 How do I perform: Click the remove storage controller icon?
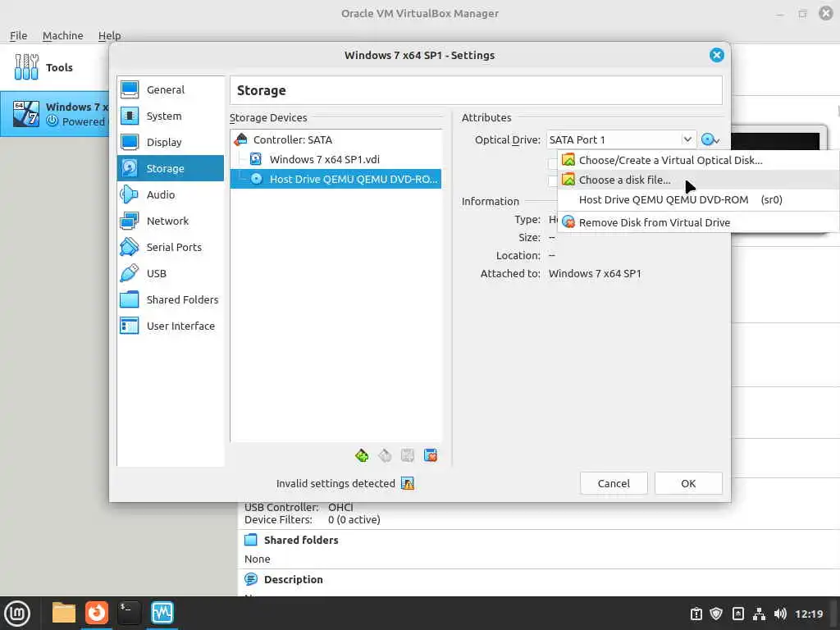tap(385, 455)
